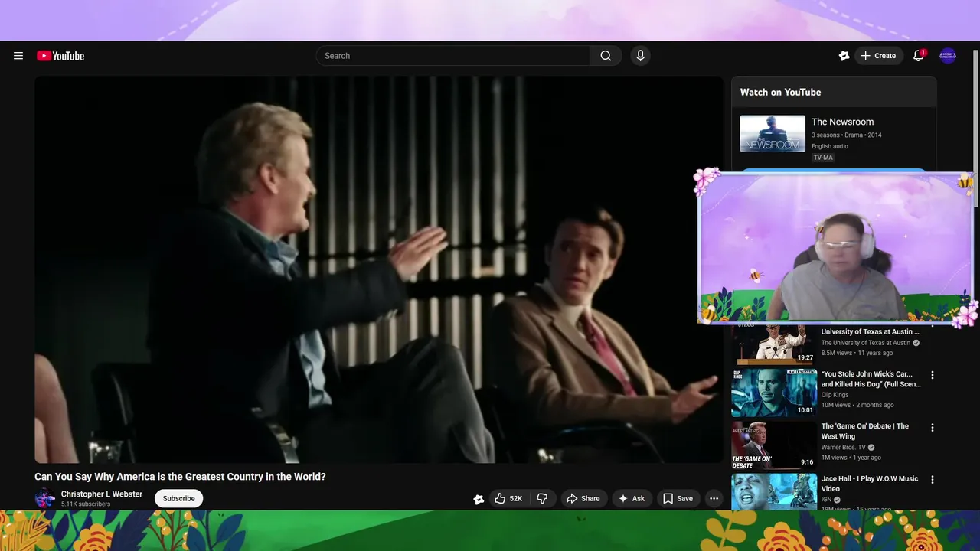The image size is (980, 551).
Task: Subscribe to Christopher L Webster
Action: point(178,498)
